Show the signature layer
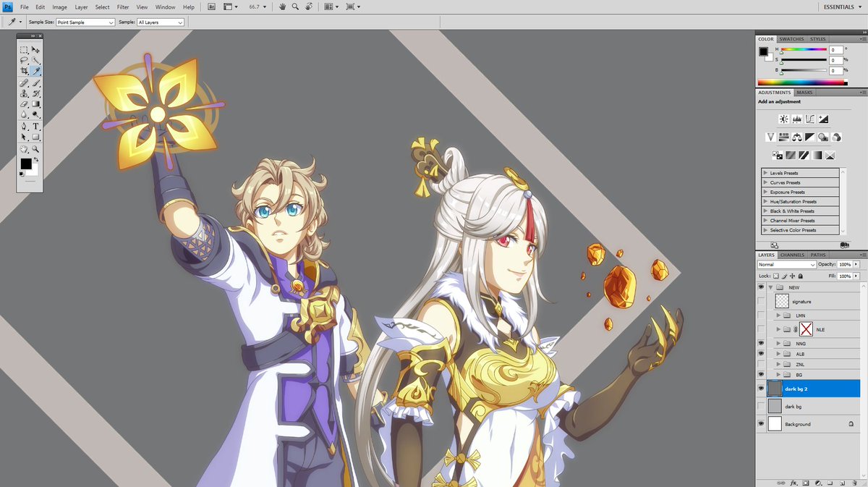 (761, 301)
